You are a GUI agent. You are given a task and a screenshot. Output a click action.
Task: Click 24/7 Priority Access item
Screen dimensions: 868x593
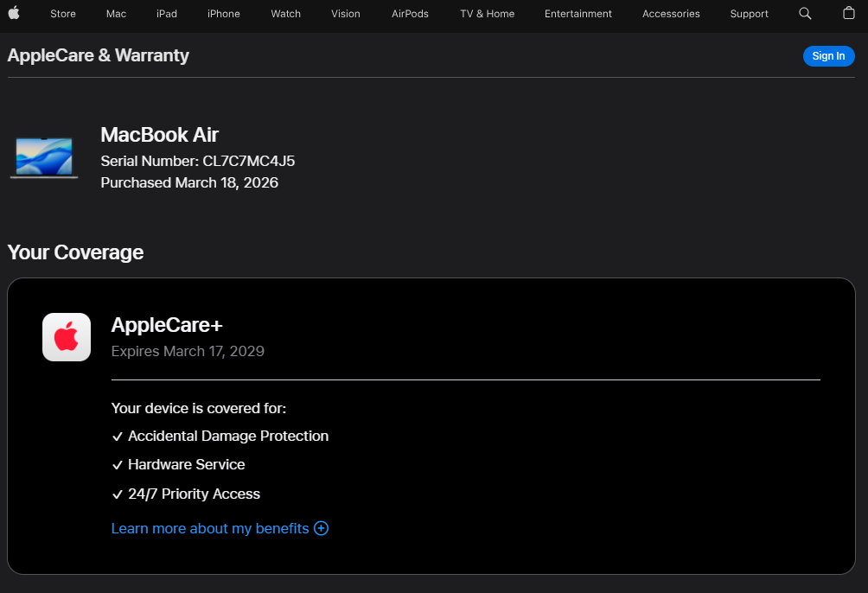pyautogui.click(x=186, y=494)
